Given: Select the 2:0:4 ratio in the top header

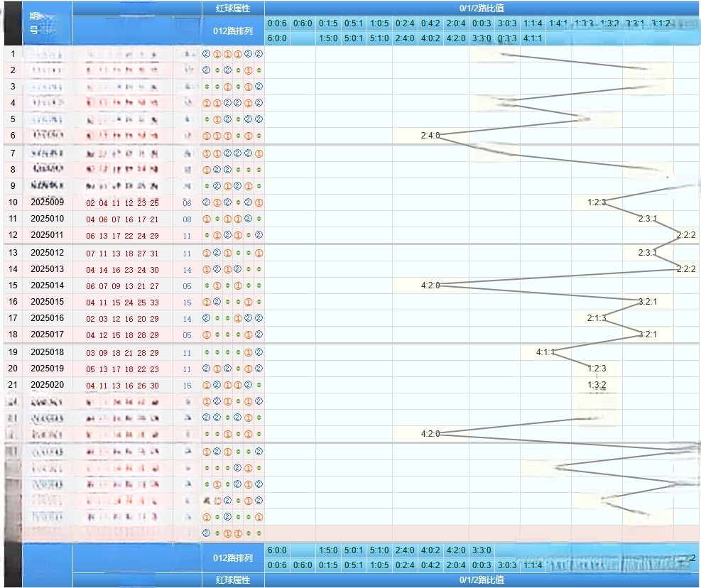Looking at the screenshot, I should 456,23.
